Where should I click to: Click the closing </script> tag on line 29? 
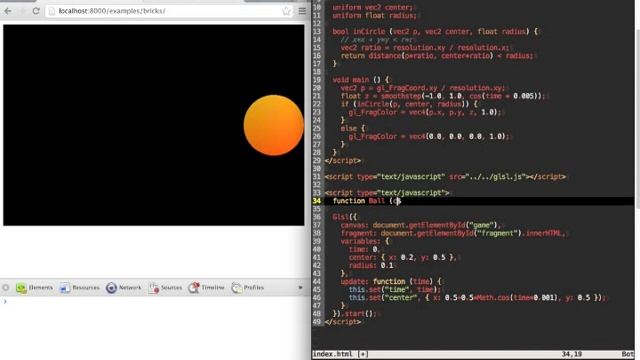tap(343, 161)
